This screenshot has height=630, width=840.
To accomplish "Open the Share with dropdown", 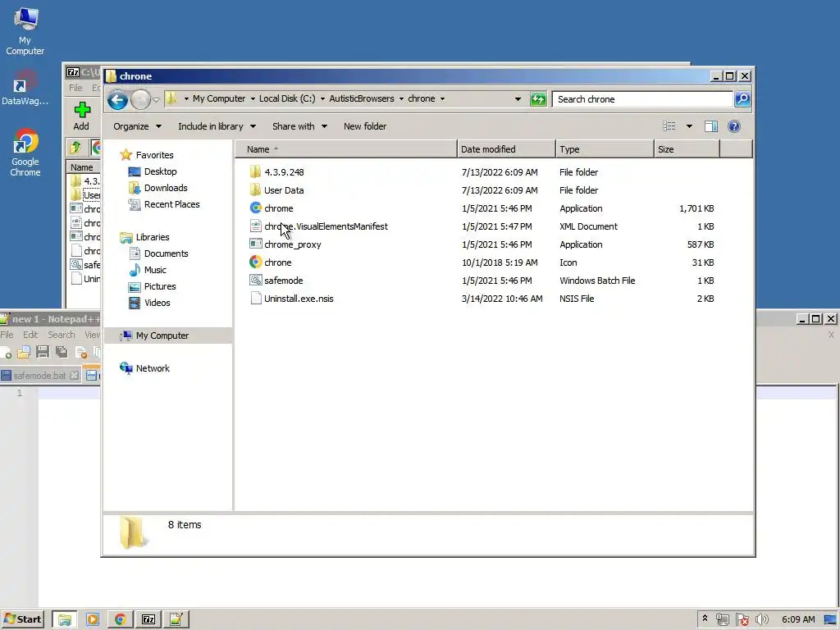I will click(299, 126).
